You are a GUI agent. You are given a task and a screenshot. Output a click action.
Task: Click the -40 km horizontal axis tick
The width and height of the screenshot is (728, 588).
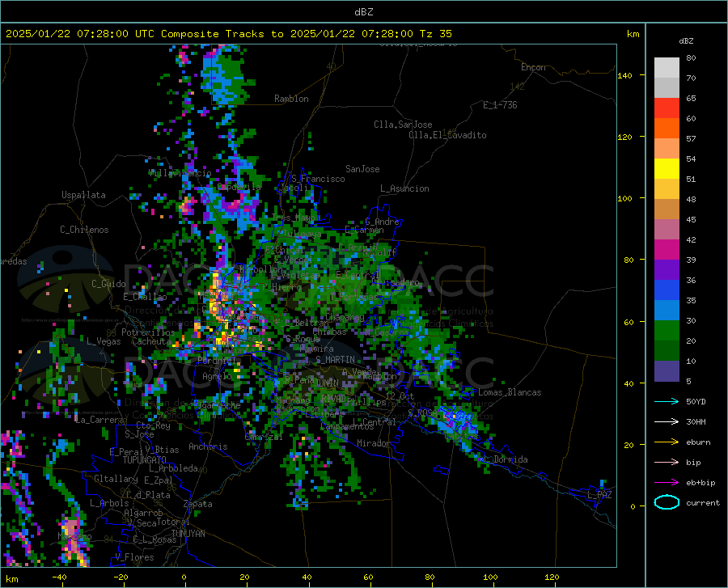point(59,577)
